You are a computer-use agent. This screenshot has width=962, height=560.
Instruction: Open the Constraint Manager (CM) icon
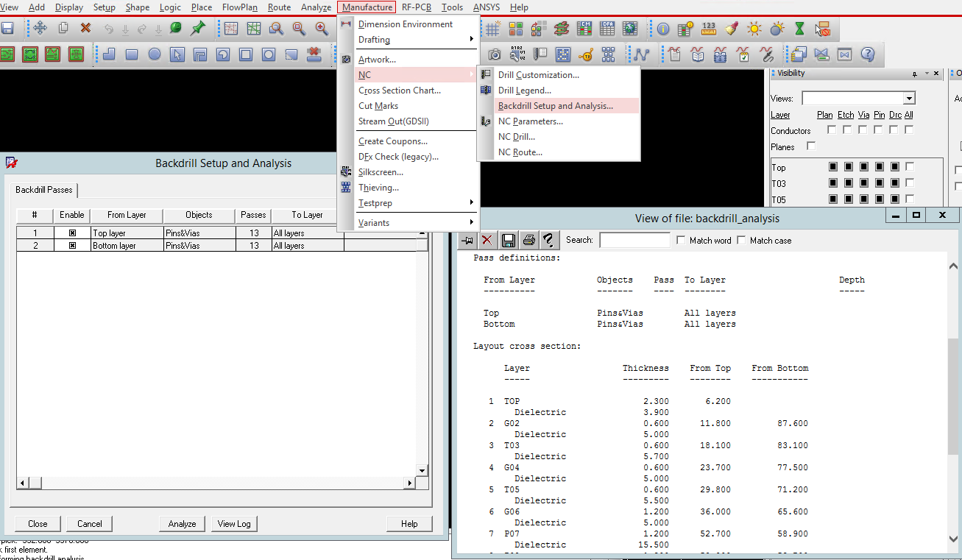click(584, 29)
